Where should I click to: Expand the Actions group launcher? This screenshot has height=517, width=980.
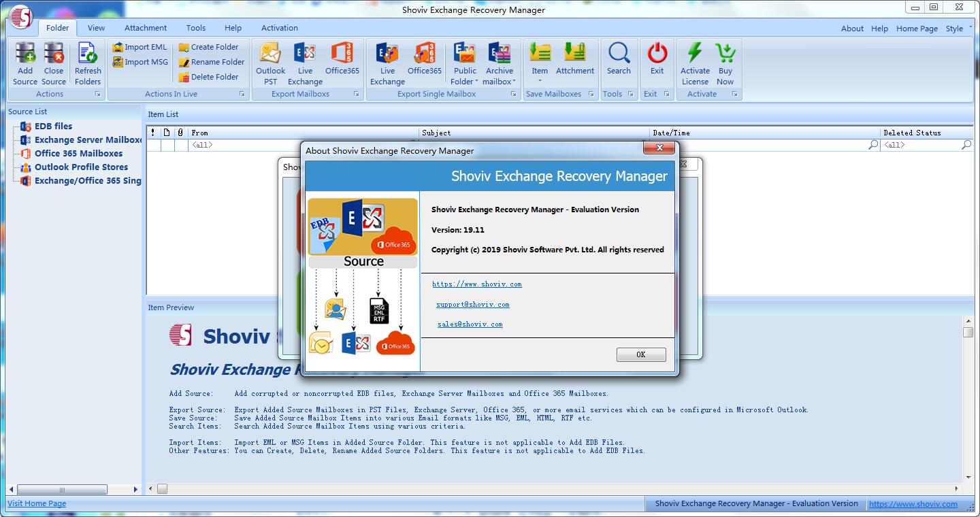[x=97, y=94]
